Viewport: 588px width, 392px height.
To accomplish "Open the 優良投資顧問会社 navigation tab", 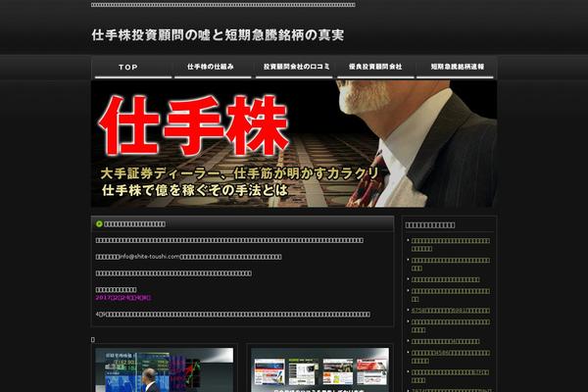I will (375, 68).
